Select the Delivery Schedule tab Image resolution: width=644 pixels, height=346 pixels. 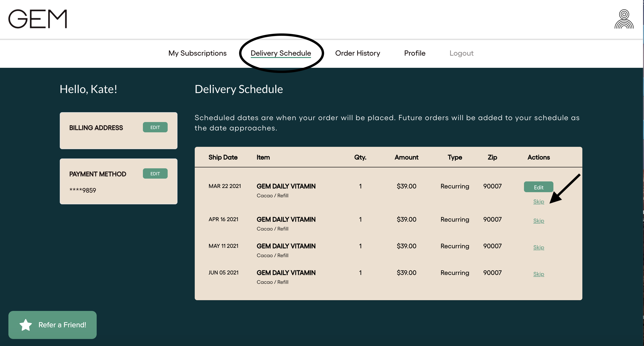(x=281, y=53)
